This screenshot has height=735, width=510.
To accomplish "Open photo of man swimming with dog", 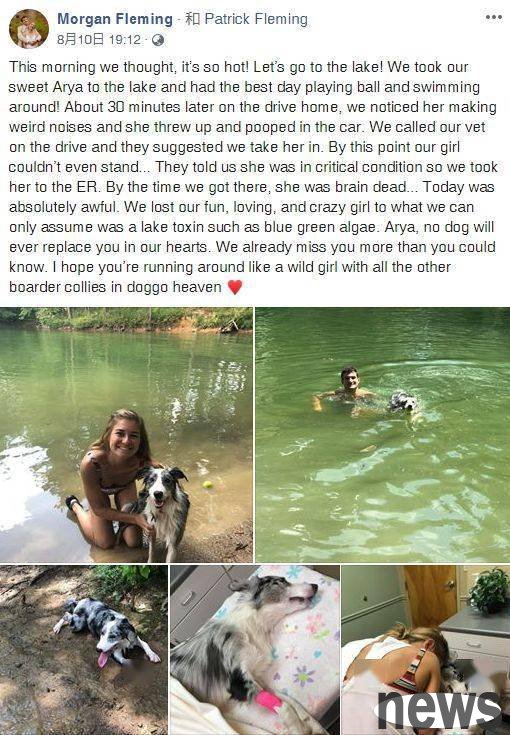I will pos(382,435).
